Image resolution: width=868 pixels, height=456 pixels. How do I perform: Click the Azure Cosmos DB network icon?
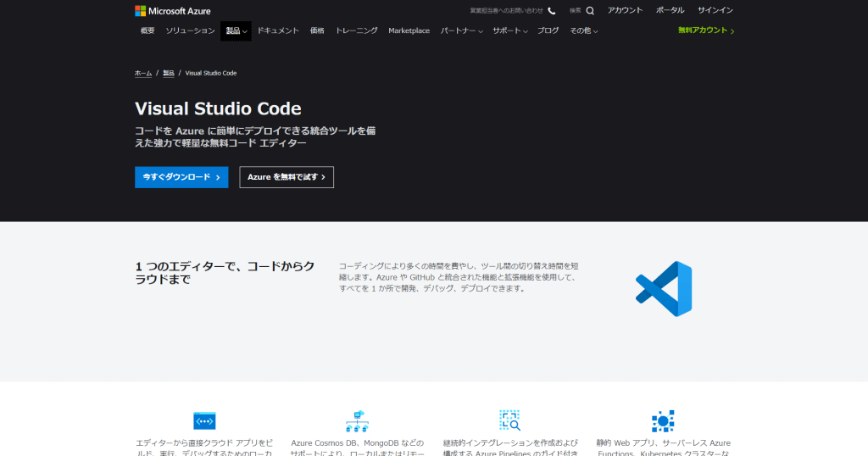(x=357, y=421)
